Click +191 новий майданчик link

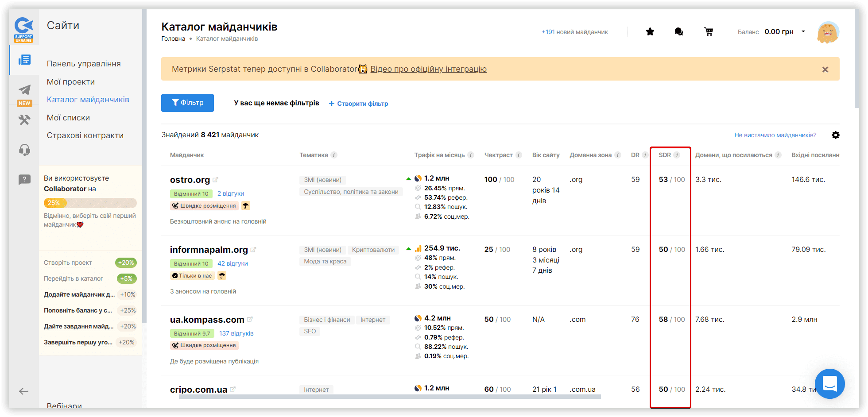575,32
